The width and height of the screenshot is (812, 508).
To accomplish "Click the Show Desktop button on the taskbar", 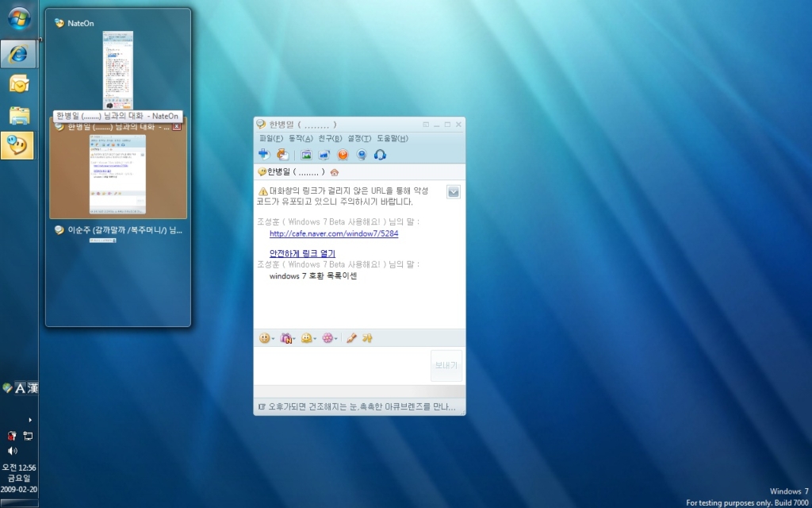I will (x=19, y=502).
